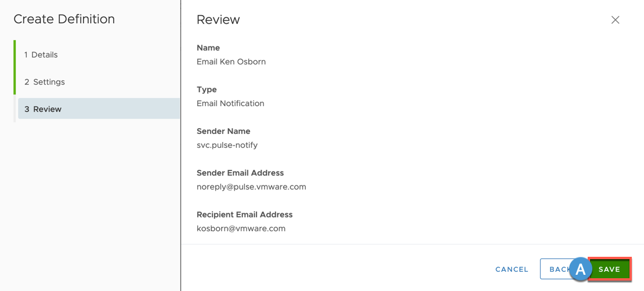Select the kosborn@vmware.com recipient address

point(241,228)
